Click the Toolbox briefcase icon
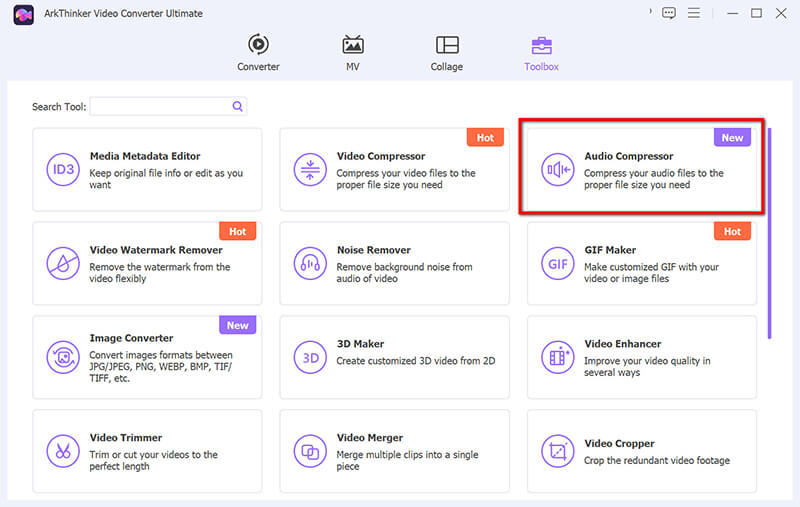 541,45
